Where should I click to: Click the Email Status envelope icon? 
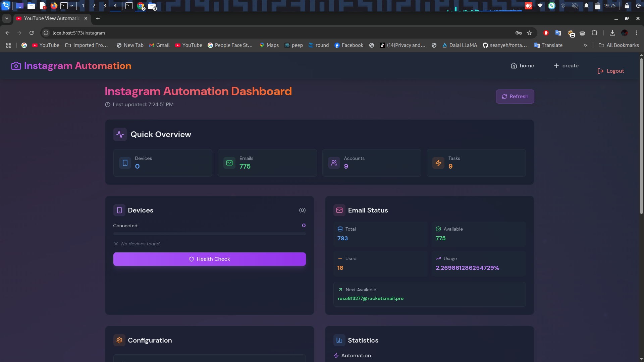pyautogui.click(x=339, y=210)
